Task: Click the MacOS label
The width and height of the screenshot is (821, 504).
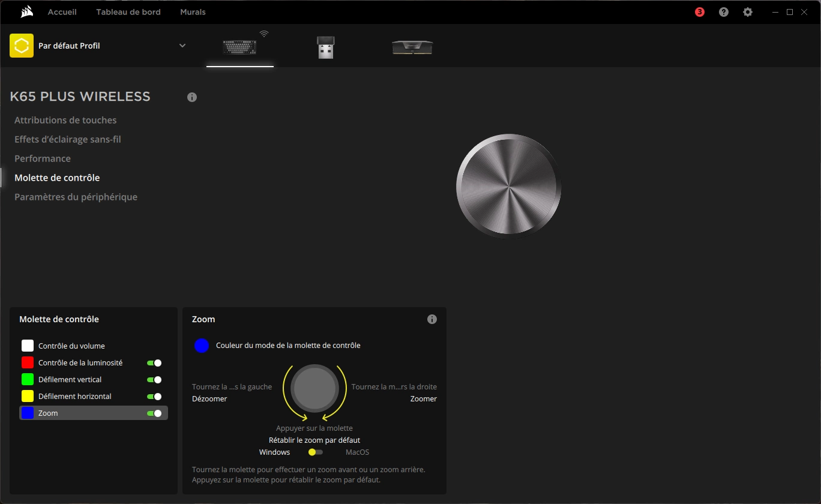Action: [x=358, y=452]
